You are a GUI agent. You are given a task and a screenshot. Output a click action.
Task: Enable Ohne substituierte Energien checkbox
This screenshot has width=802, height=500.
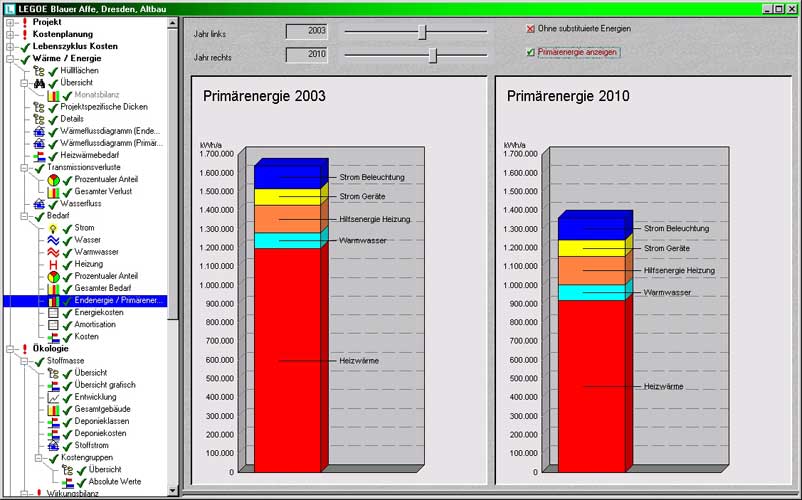coord(531,28)
